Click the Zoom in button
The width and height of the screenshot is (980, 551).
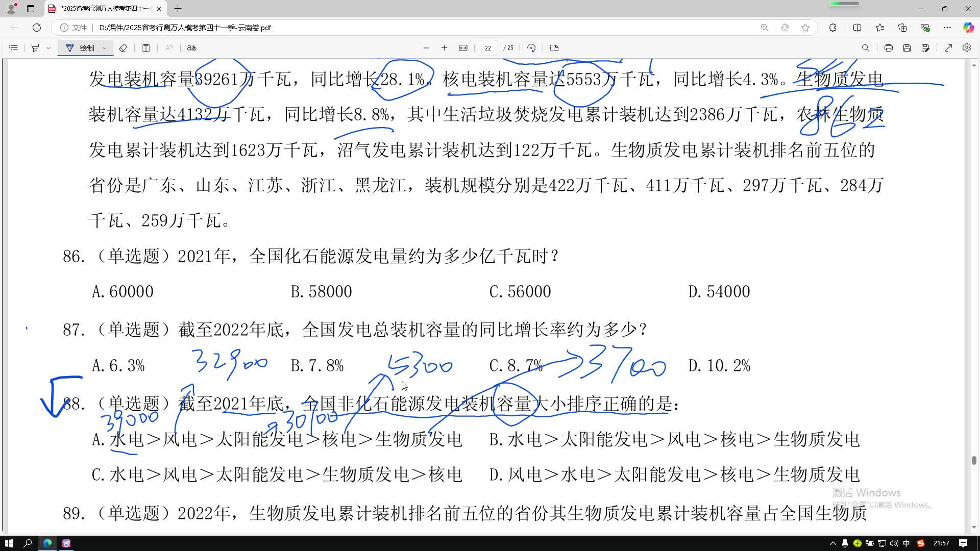pos(445,47)
